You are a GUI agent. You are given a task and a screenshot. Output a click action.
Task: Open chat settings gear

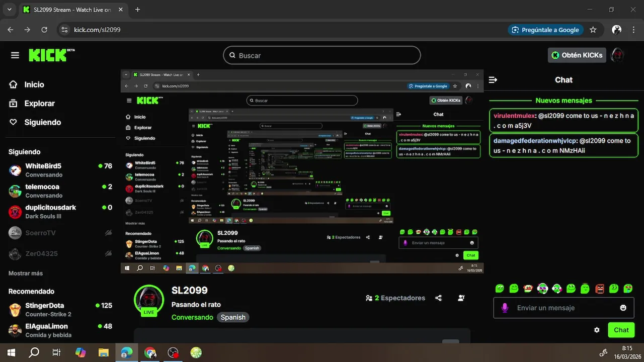tap(597, 330)
